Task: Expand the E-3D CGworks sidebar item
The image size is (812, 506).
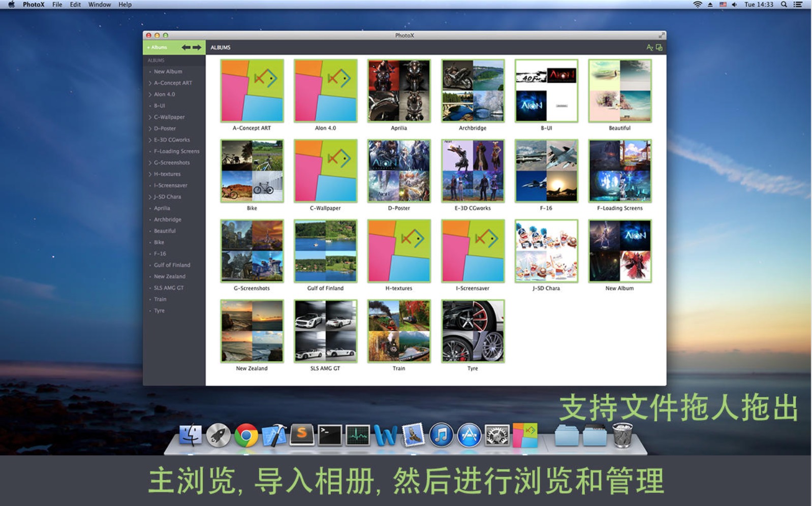Action: [150, 140]
